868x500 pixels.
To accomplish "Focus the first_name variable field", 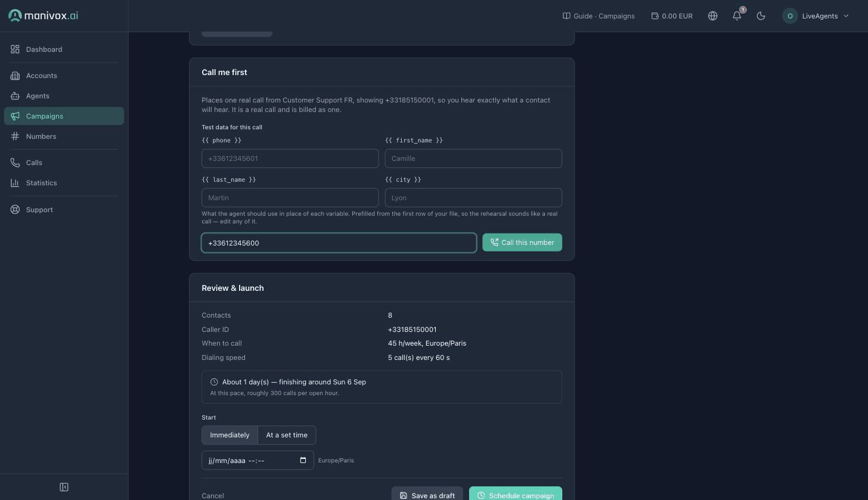I will pos(473,159).
